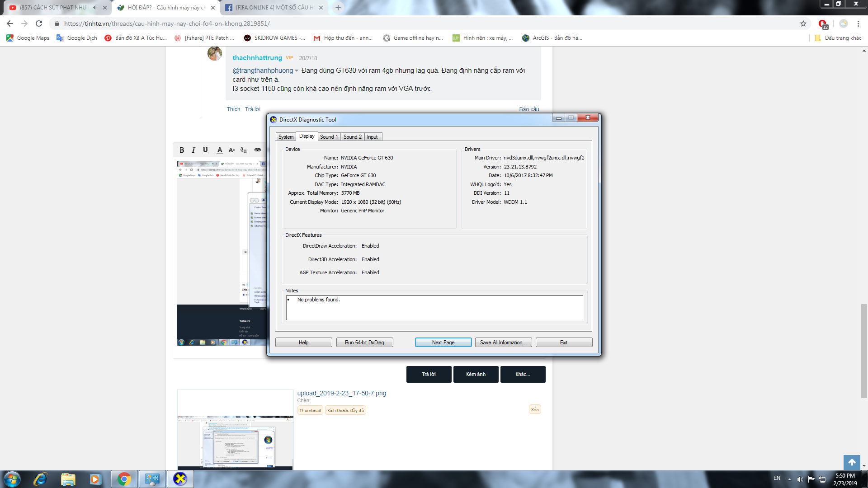This screenshot has height=488, width=868.
Task: Open the text color picker icon
Action: (220, 150)
